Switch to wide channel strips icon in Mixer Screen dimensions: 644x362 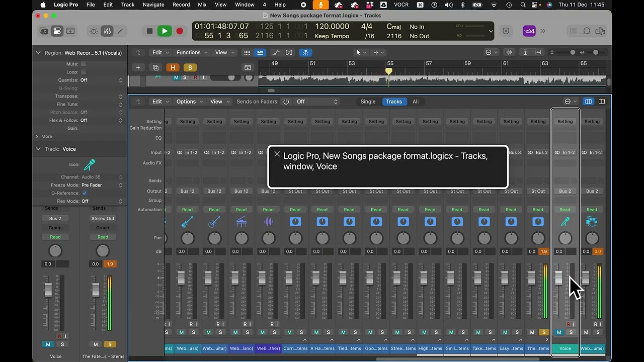[x=601, y=102]
